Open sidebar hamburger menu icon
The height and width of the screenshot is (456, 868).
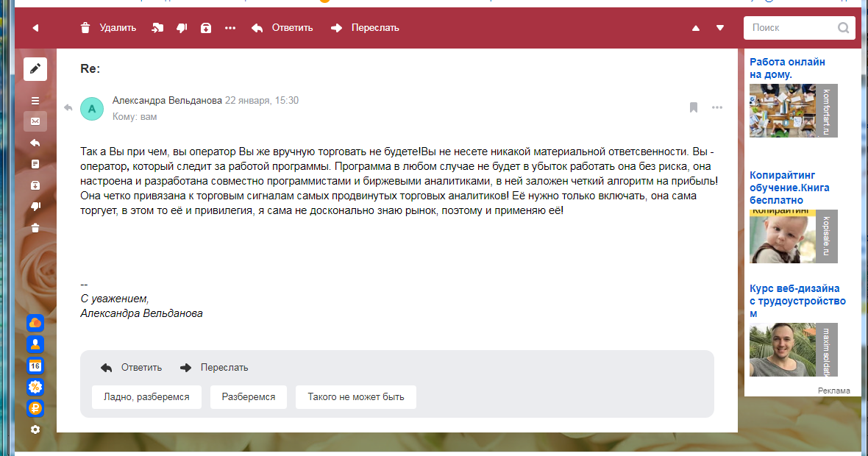(35, 101)
